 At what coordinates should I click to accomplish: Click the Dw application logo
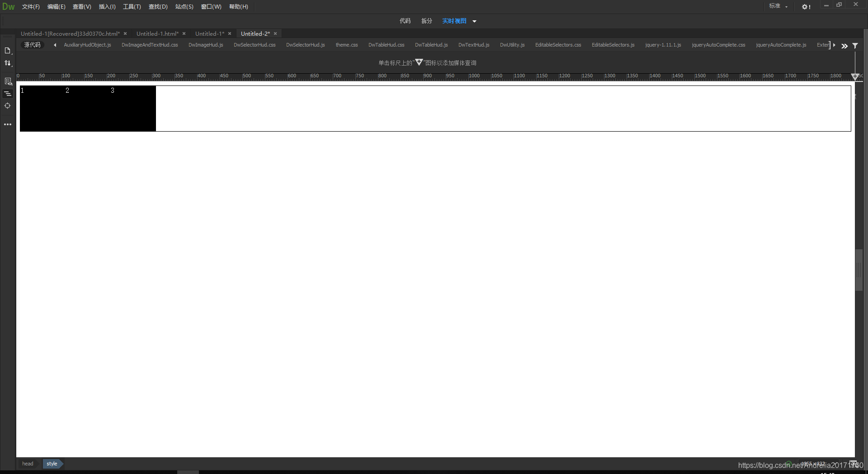[x=9, y=7]
